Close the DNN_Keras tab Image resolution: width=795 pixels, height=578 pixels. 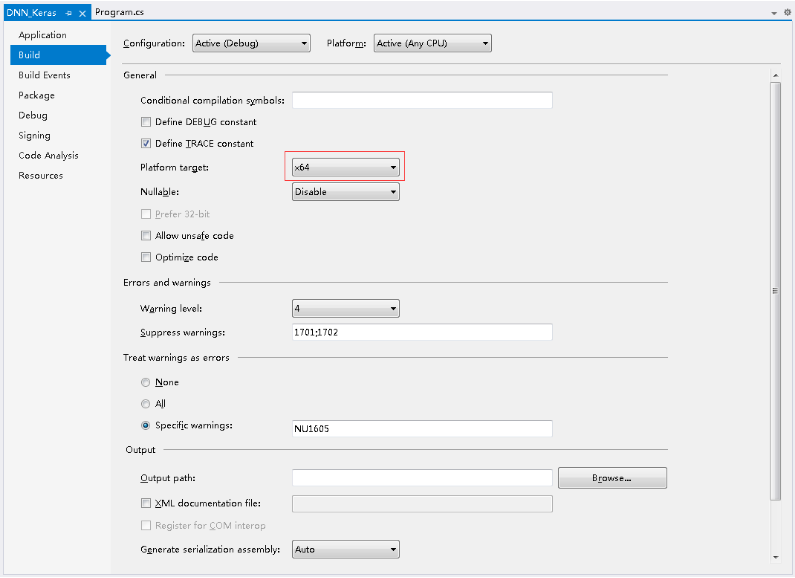click(x=82, y=13)
